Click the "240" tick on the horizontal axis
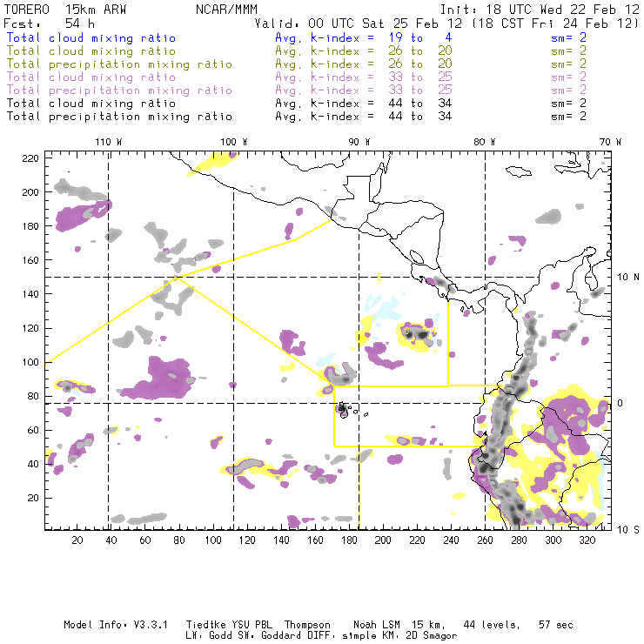644x644 pixels. [451, 540]
